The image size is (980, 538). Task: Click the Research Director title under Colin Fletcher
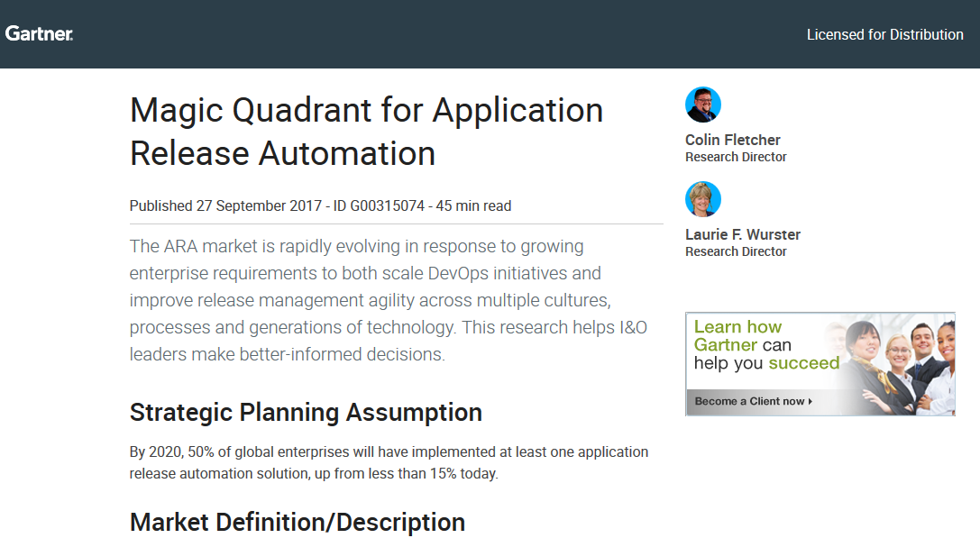[x=736, y=157]
